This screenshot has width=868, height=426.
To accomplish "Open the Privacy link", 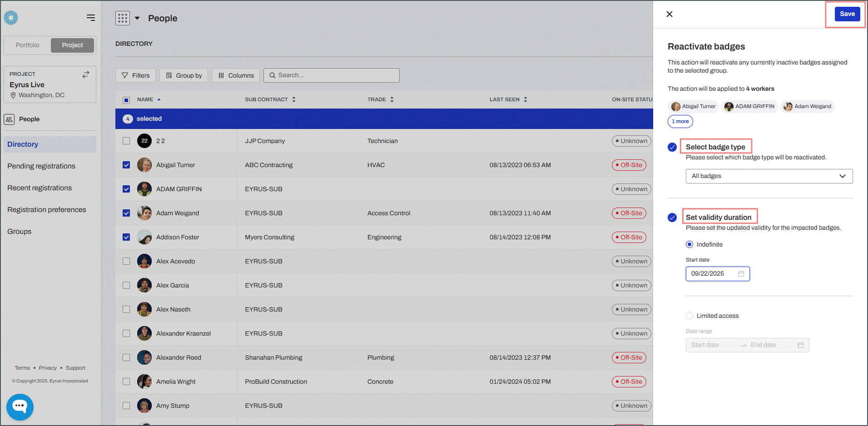I will (x=48, y=368).
